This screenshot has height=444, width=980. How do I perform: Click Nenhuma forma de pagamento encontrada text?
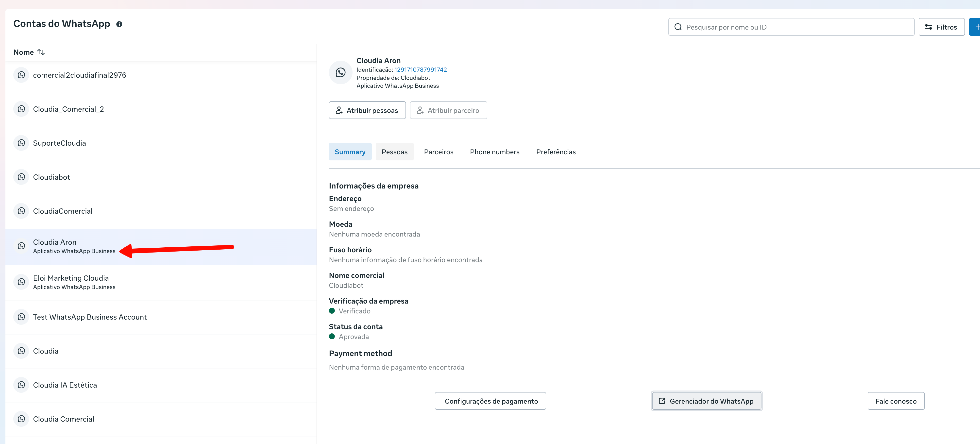(396, 367)
